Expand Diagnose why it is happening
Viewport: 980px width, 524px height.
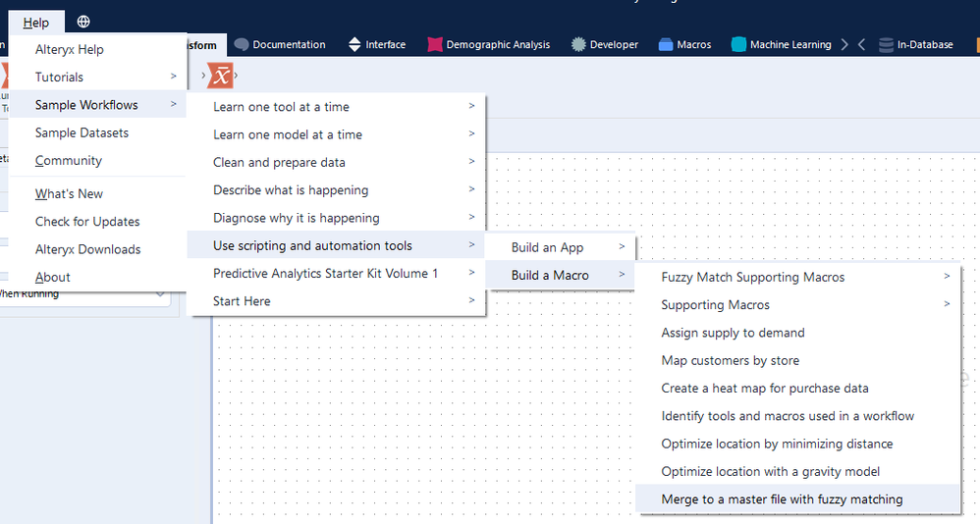(336, 218)
